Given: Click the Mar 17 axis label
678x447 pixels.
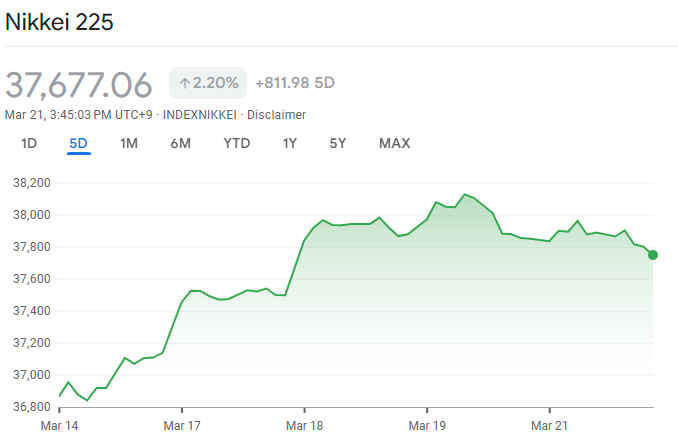Looking at the screenshot, I should [x=182, y=426].
